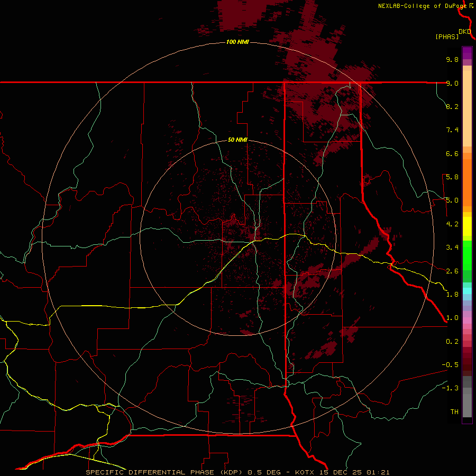Pick the large peach swatch on the scale
Screen dimensions: 476x476
point(467,108)
